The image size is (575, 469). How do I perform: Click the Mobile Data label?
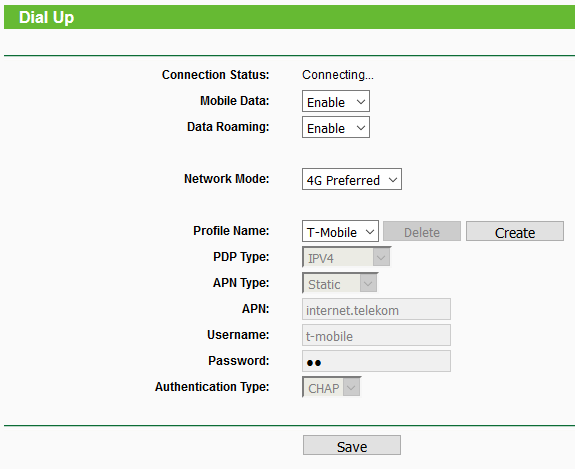pyautogui.click(x=235, y=101)
